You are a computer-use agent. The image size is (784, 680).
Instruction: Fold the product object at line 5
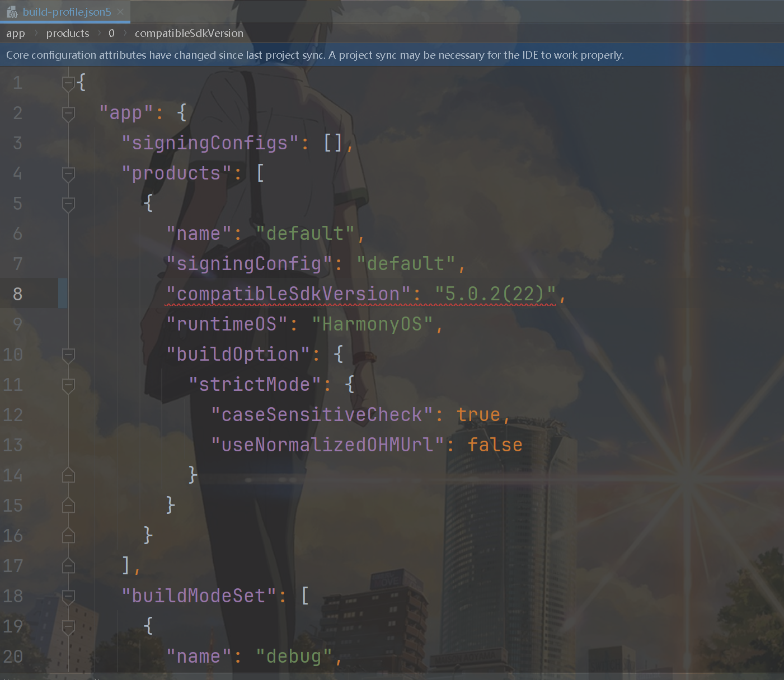click(x=68, y=204)
